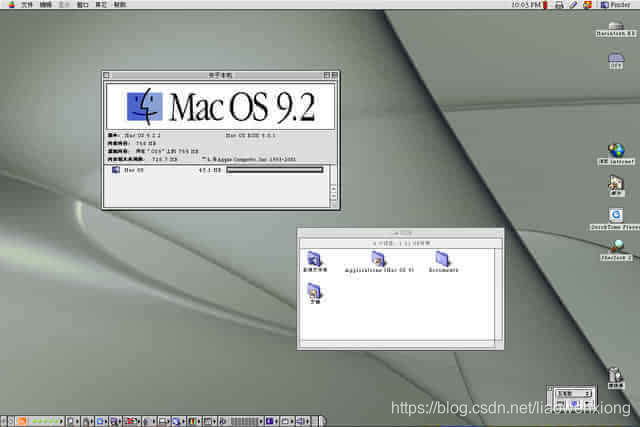Click the folder window horizontal scrollbar
The width and height of the screenshot is (640, 427).
398,344
